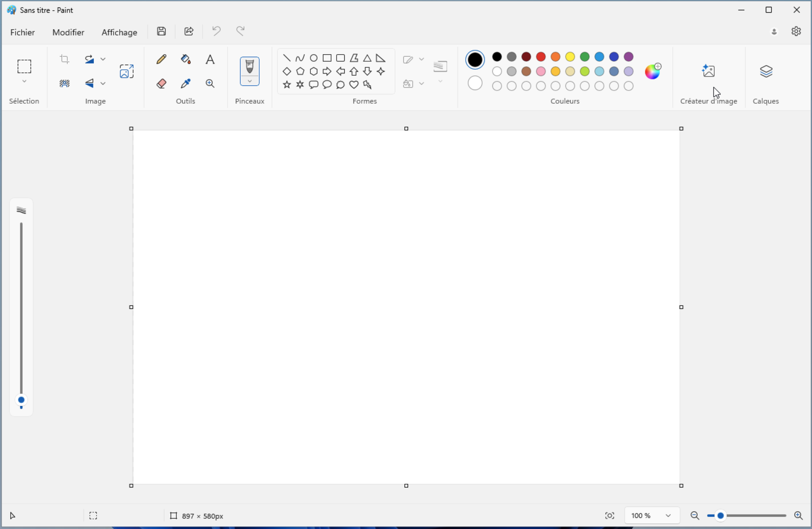The width and height of the screenshot is (812, 529).
Task: Expand the Flip dropdown arrow
Action: tap(103, 83)
